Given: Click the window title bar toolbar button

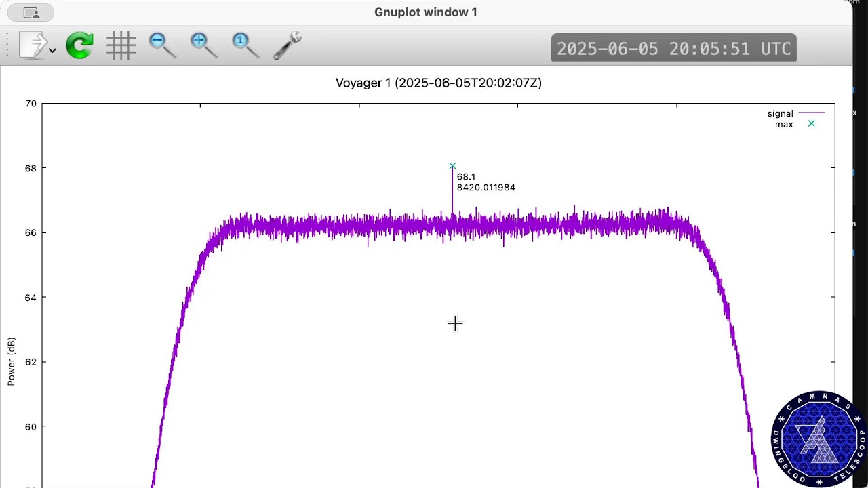Looking at the screenshot, I should point(32,12).
